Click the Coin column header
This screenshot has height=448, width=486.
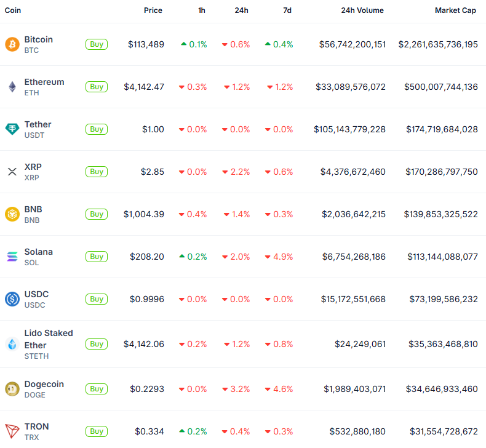coord(13,10)
